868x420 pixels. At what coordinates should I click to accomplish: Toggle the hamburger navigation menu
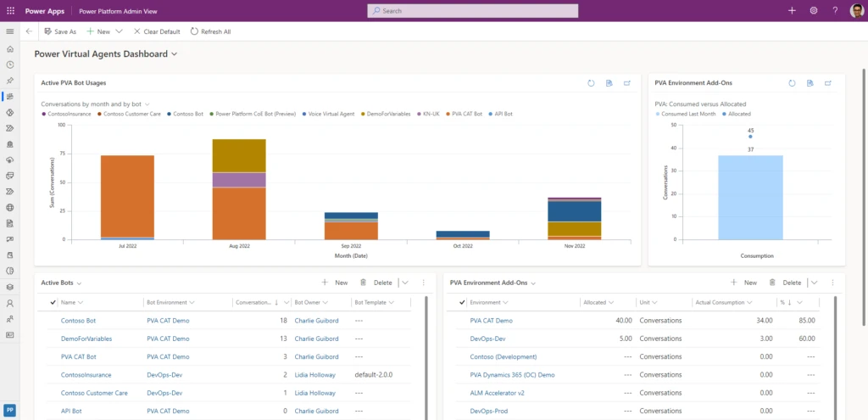tap(10, 31)
